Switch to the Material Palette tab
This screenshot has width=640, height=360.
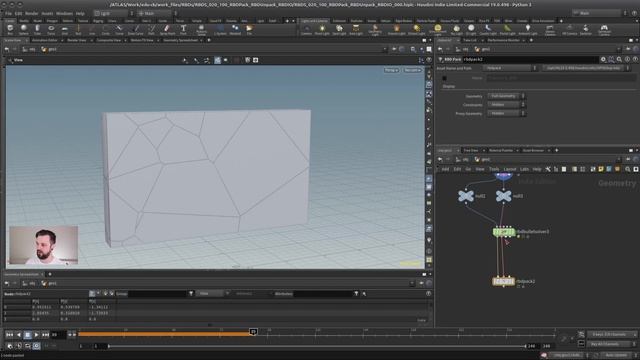point(501,150)
